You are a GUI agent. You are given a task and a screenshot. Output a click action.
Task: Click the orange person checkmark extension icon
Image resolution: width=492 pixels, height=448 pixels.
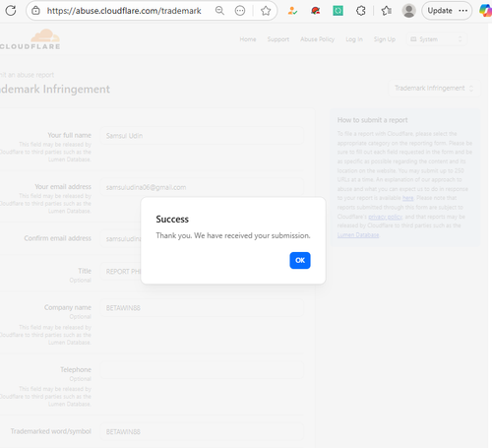tap(292, 11)
